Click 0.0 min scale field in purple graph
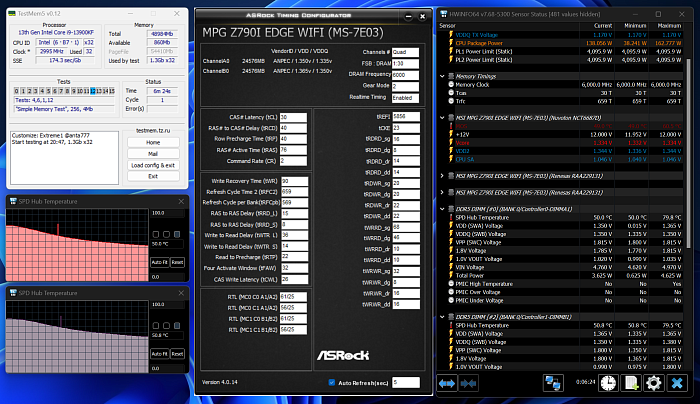The width and height of the screenshot is (700, 404). pyautogui.click(x=167, y=368)
